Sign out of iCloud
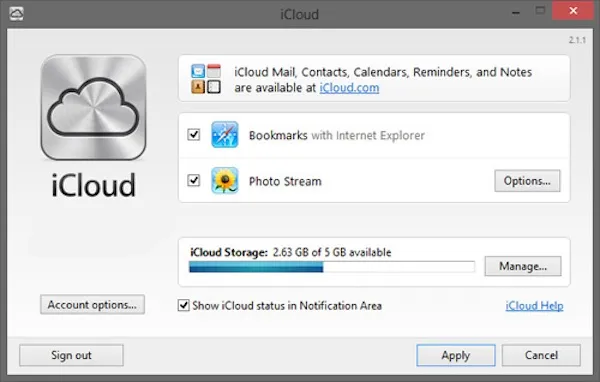This screenshot has width=600, height=382. (x=72, y=355)
